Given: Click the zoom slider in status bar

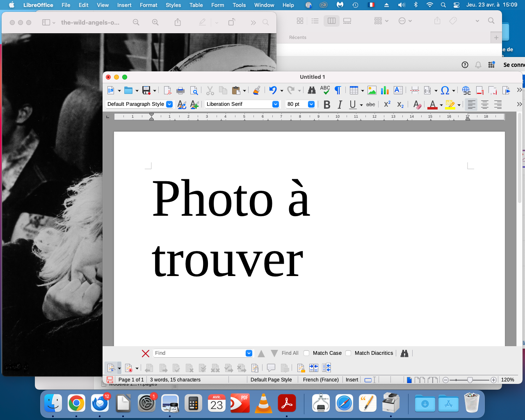Looking at the screenshot, I should coord(470,380).
